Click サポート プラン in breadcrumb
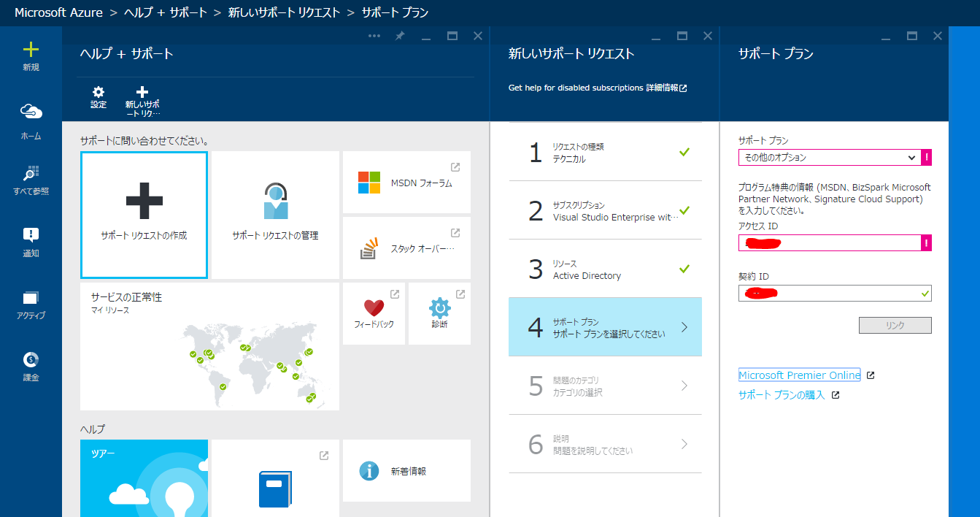The image size is (980, 517). (395, 12)
